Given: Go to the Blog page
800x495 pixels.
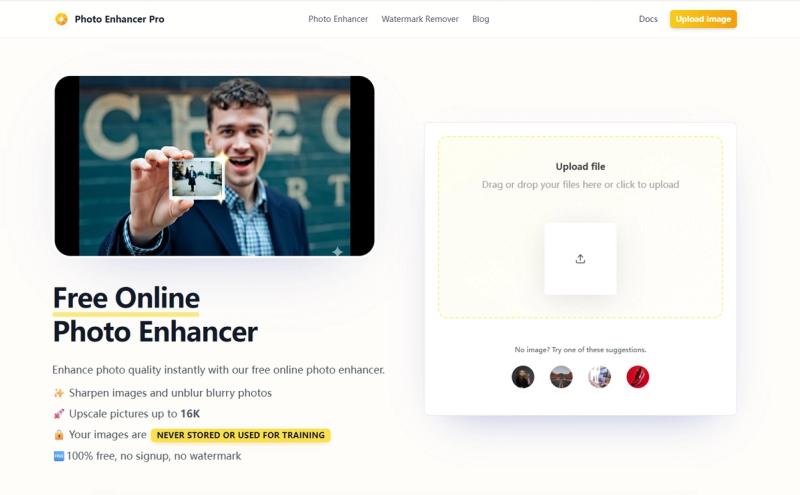Looking at the screenshot, I should coord(481,19).
